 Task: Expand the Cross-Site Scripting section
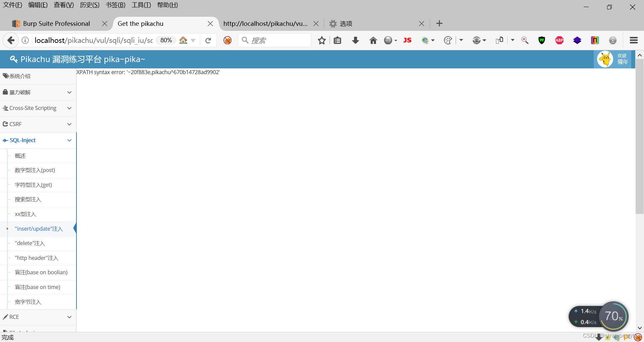click(x=69, y=108)
